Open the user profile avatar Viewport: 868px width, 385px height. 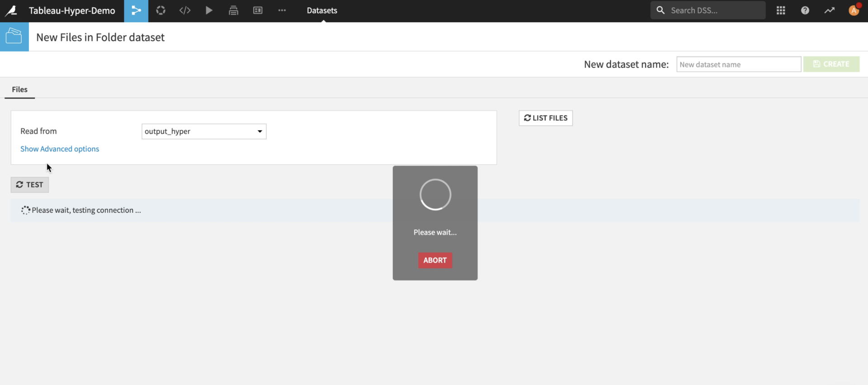854,10
